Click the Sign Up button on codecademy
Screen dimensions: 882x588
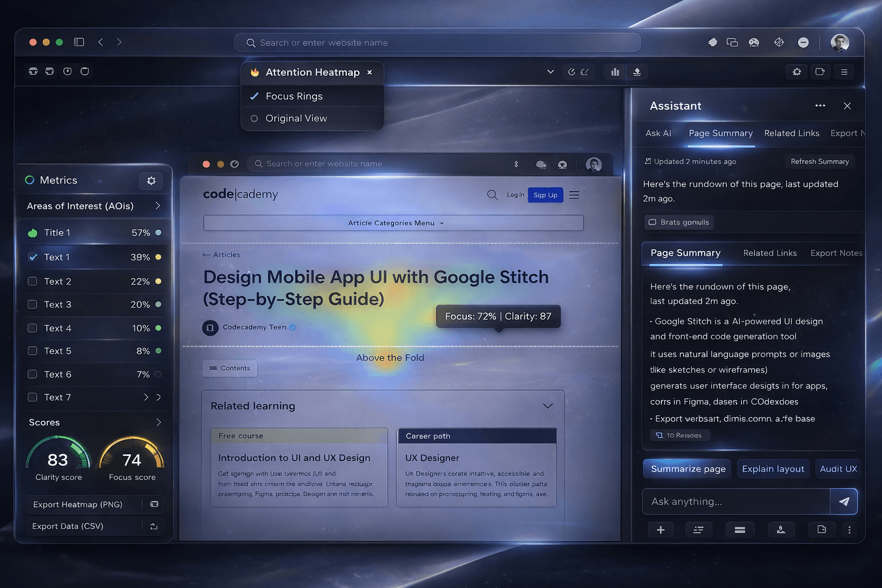[x=546, y=195]
